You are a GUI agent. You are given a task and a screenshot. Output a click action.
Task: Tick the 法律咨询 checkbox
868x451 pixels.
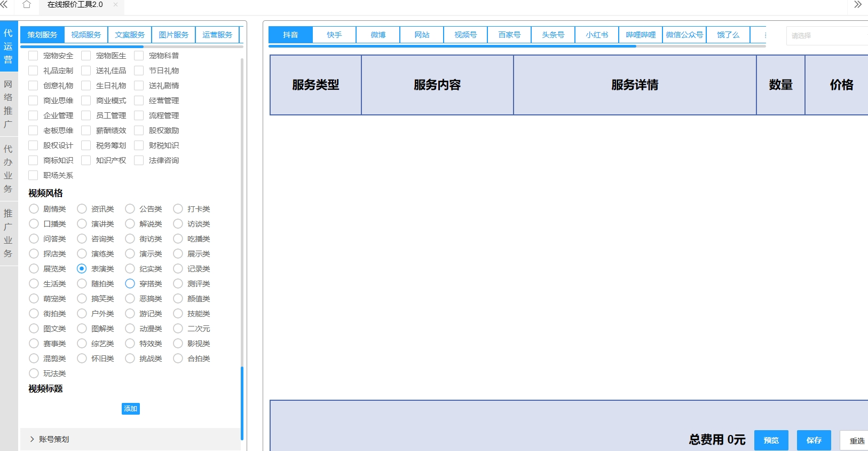(x=139, y=160)
